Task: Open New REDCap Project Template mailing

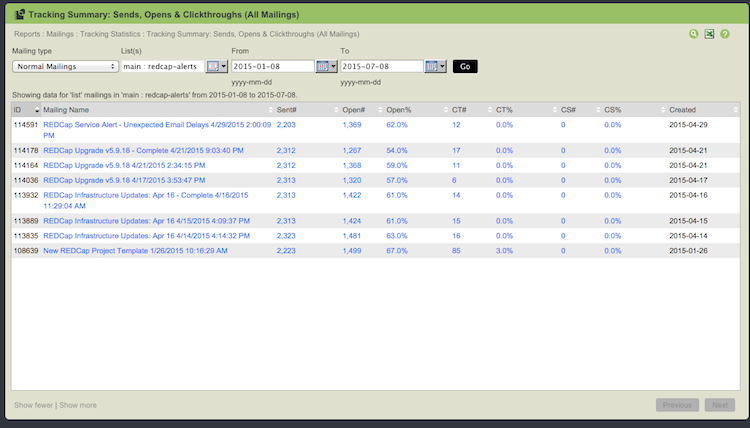Action: 135,251
